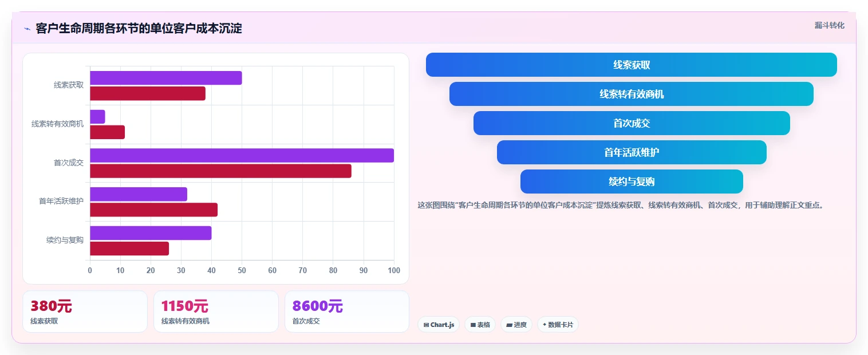
Task: Select the 首次成交 funnel stage bar
Action: (631, 123)
